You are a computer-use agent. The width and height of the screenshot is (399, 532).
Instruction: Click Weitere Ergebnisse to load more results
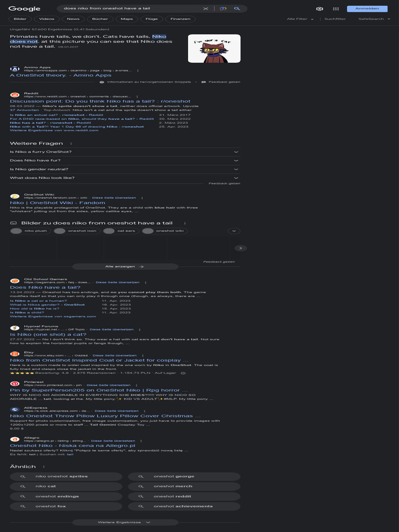(x=125, y=522)
